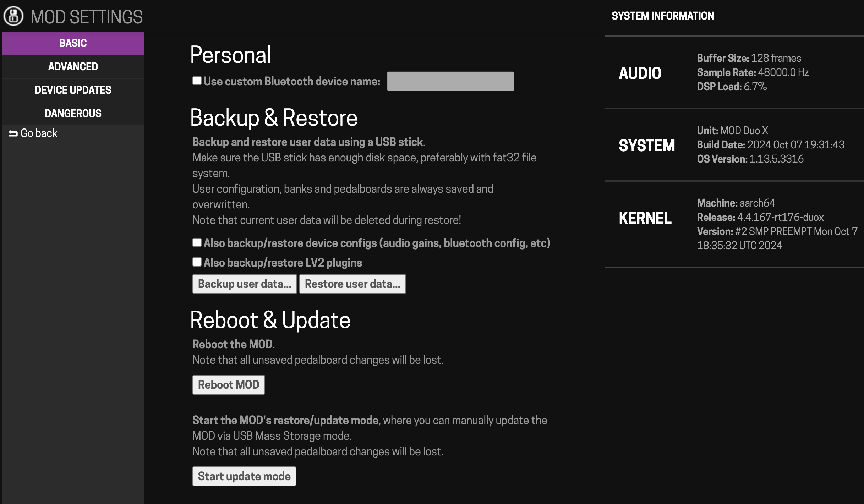Click the Reboot MOD button

click(229, 385)
